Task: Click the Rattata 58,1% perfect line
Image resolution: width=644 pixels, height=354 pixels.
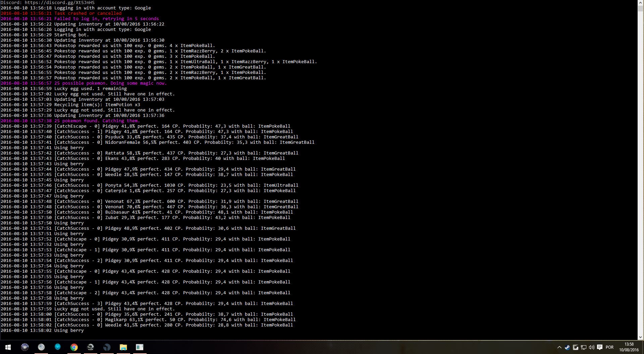Action: click(150, 153)
